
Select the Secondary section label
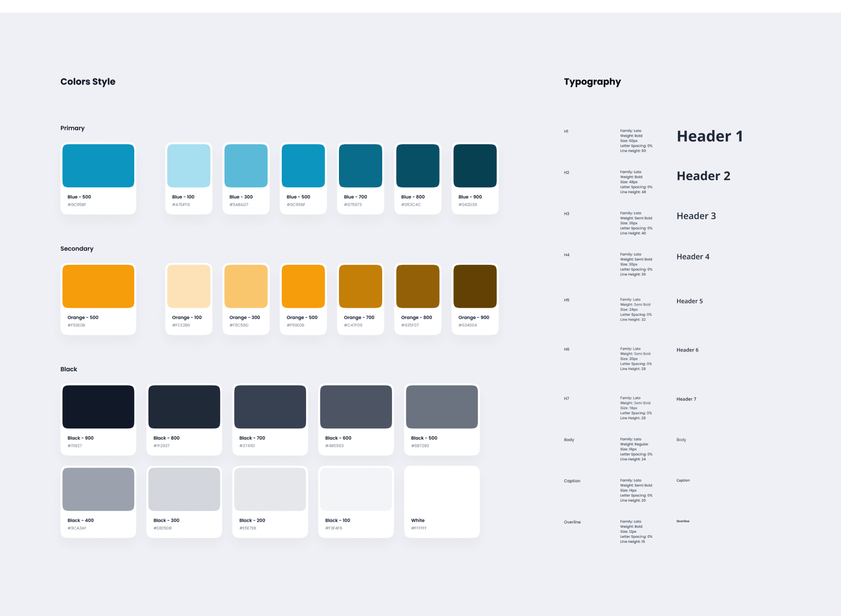pos(77,249)
